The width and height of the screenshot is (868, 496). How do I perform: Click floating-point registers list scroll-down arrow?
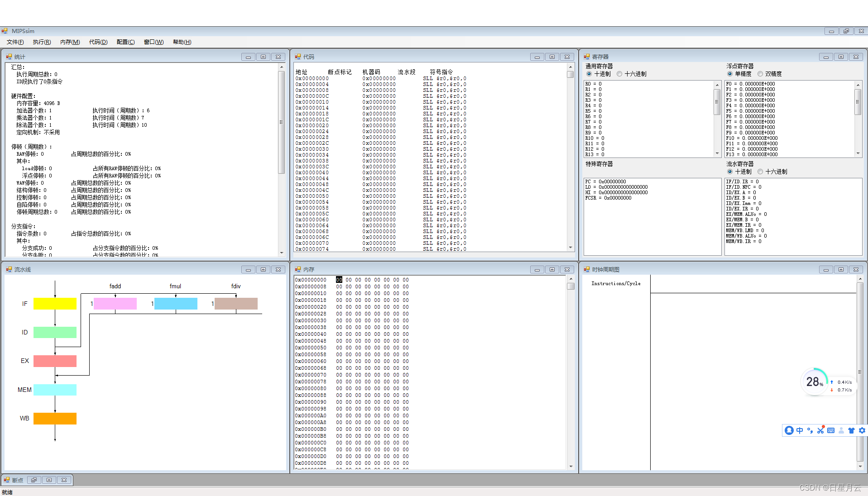(x=858, y=154)
